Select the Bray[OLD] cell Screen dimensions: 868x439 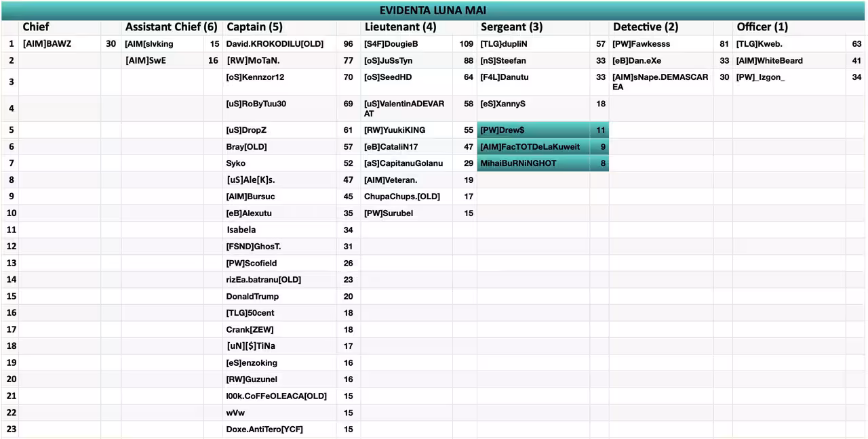(x=279, y=146)
